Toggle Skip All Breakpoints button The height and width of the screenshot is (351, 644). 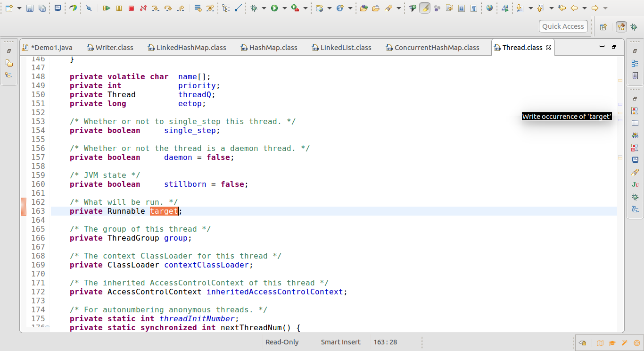coord(89,8)
